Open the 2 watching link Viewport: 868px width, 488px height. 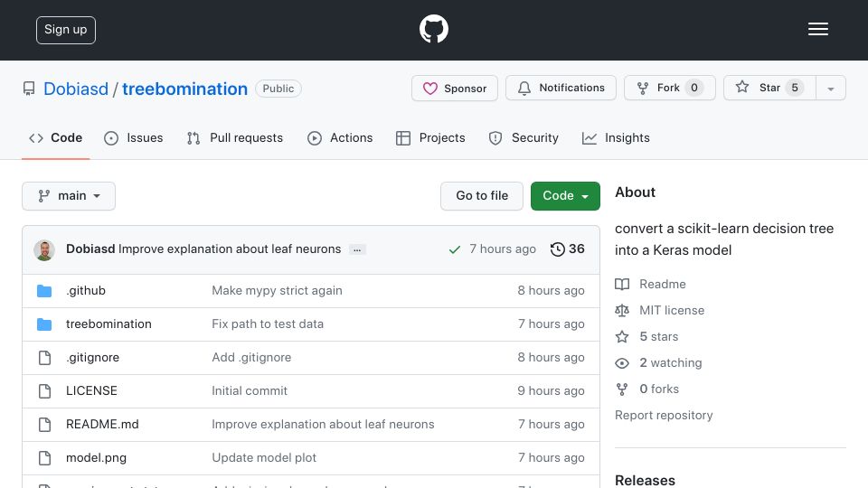[x=670, y=363]
